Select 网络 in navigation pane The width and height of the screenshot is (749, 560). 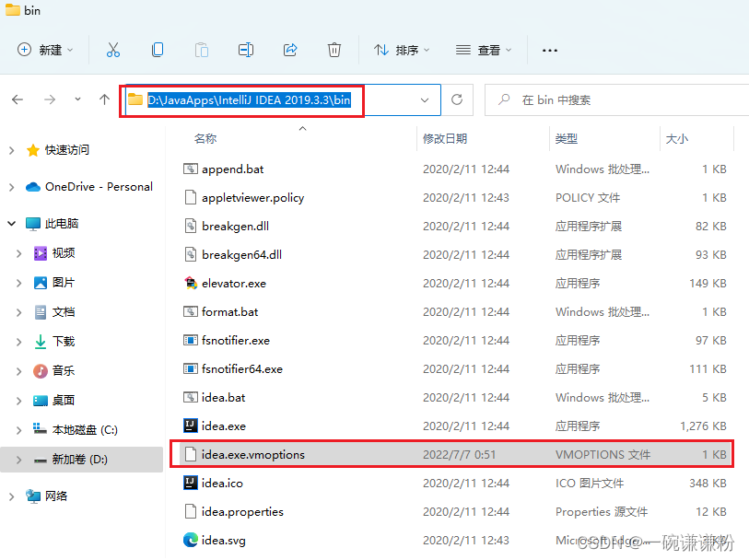coord(56,496)
